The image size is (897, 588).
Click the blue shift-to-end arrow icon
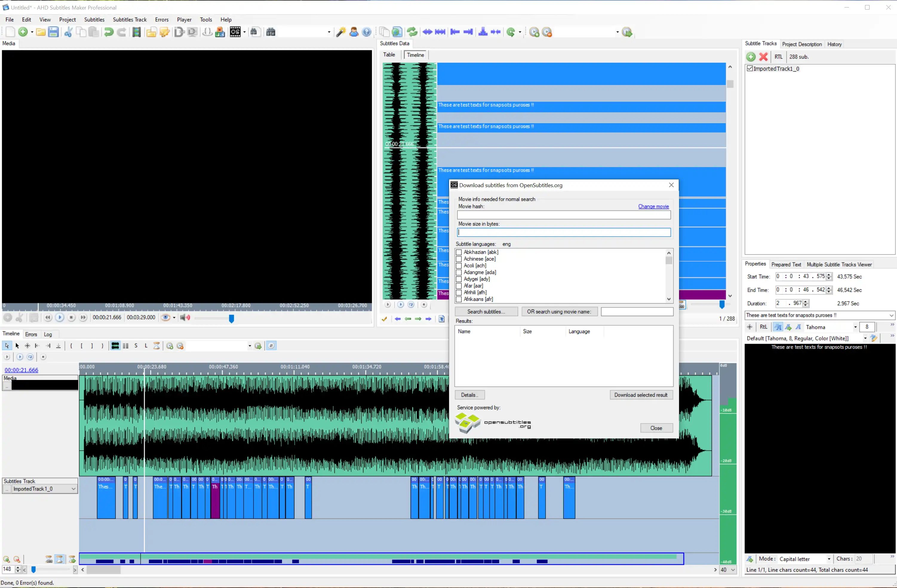point(468,32)
